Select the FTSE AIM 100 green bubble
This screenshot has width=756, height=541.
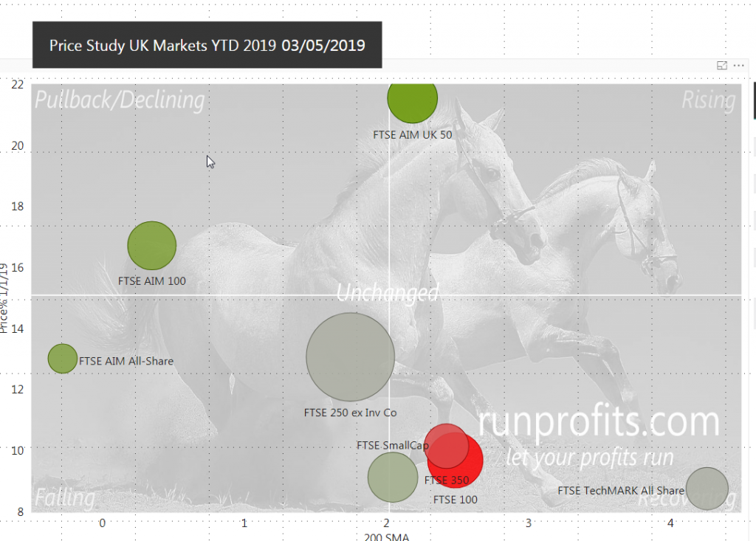152,246
